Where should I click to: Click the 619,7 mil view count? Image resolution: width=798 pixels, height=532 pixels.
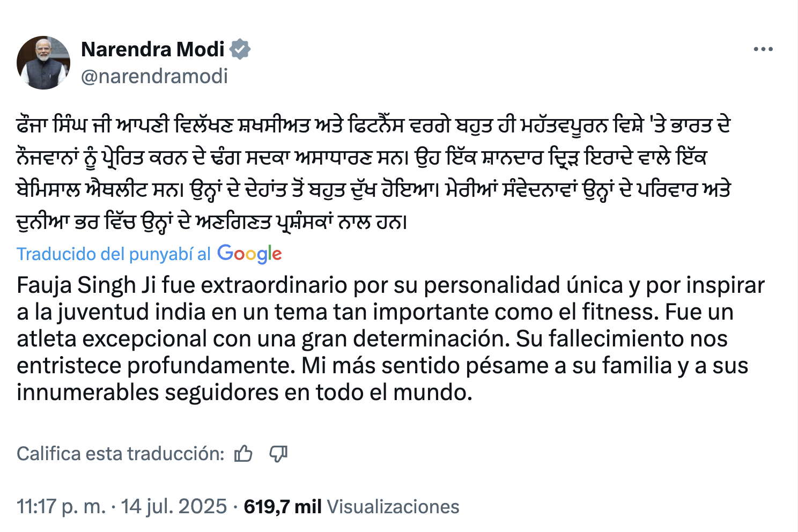[283, 506]
